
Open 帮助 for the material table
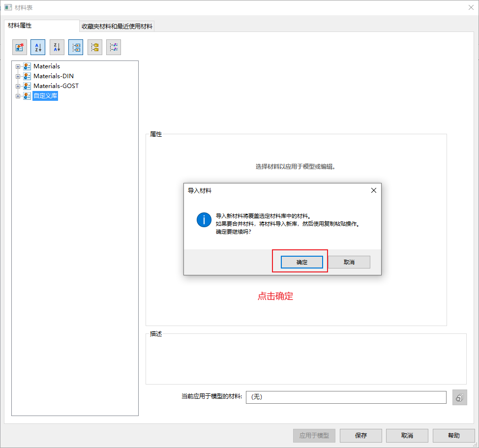point(453,436)
